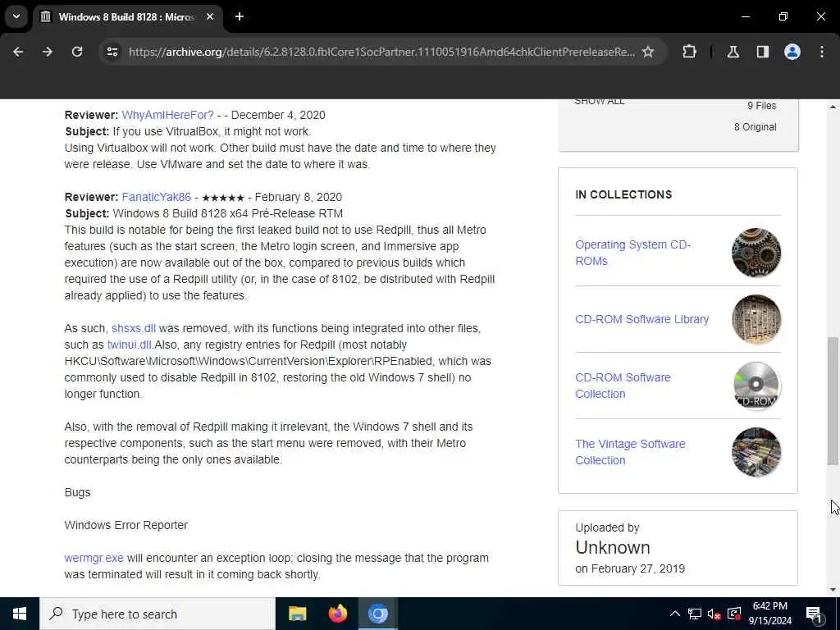Click the muted volume tray icon
840x630 pixels.
tap(714, 614)
